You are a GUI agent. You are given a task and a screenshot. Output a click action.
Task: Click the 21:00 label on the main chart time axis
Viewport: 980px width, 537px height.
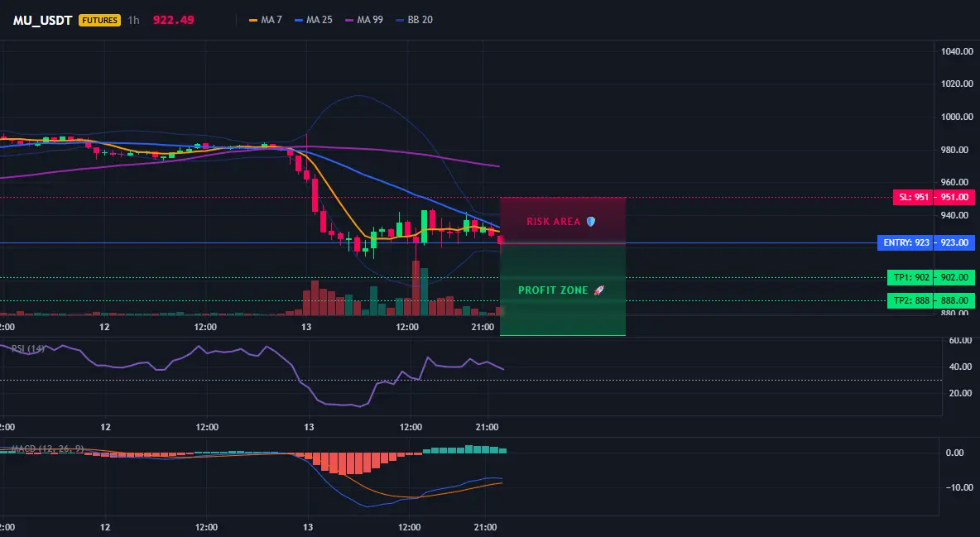(483, 327)
